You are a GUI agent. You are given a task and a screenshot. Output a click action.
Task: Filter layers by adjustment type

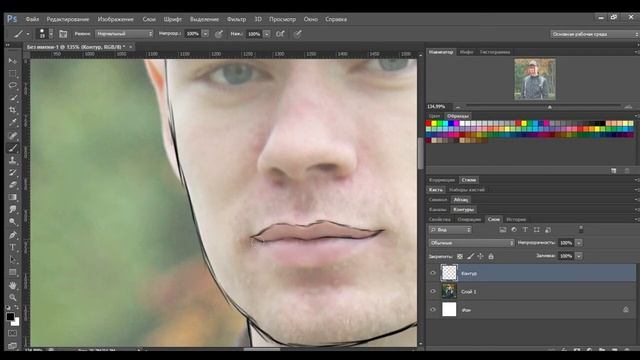click(514, 230)
